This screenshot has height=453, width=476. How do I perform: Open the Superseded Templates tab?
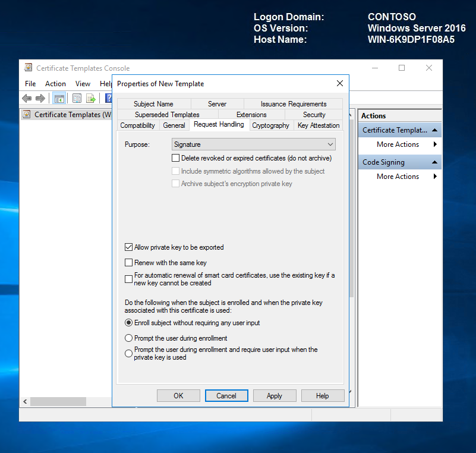(x=167, y=115)
